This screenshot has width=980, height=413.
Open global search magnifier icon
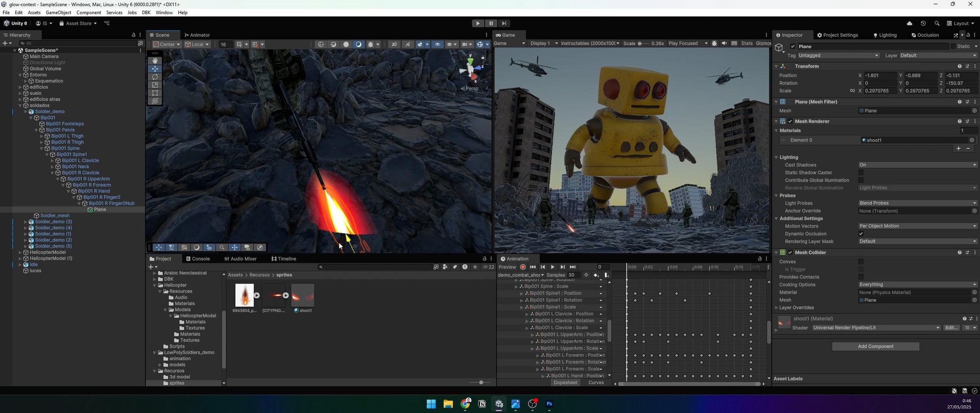coord(937,23)
